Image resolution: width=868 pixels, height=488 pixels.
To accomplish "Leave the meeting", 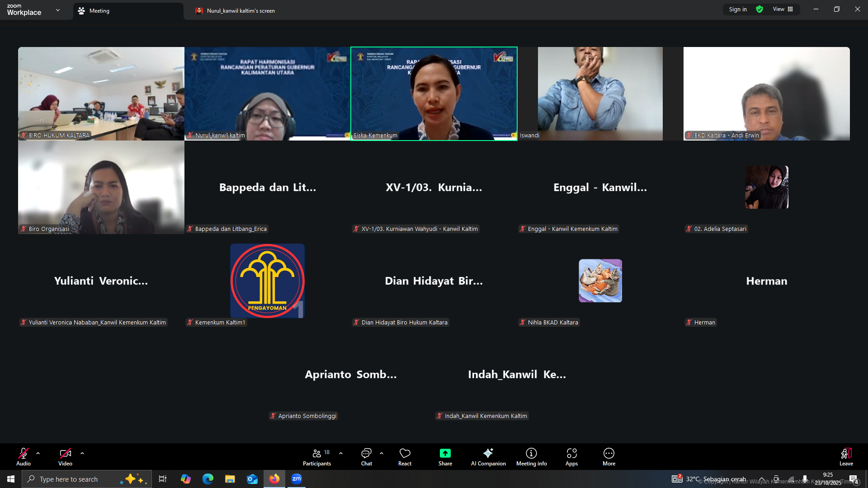I will 846,456.
